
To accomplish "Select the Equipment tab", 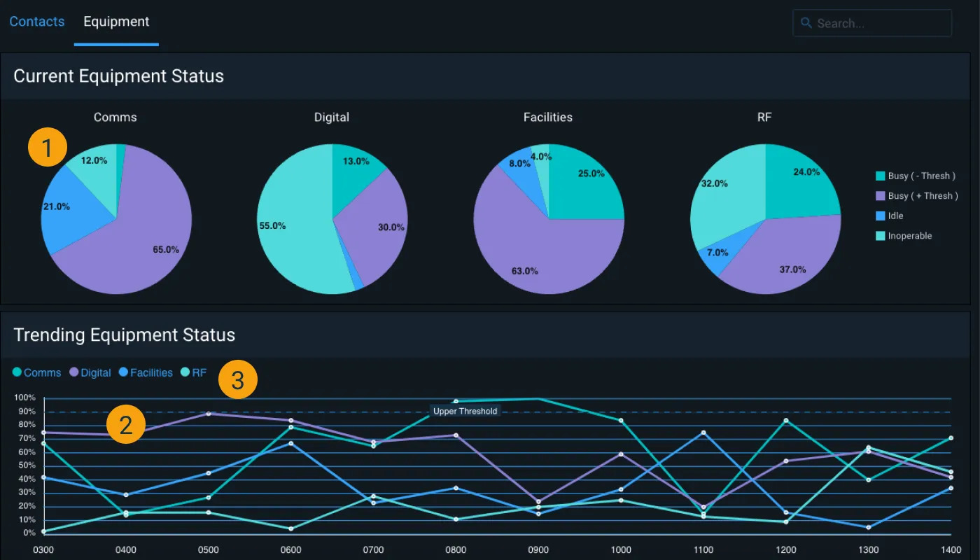I will [116, 22].
